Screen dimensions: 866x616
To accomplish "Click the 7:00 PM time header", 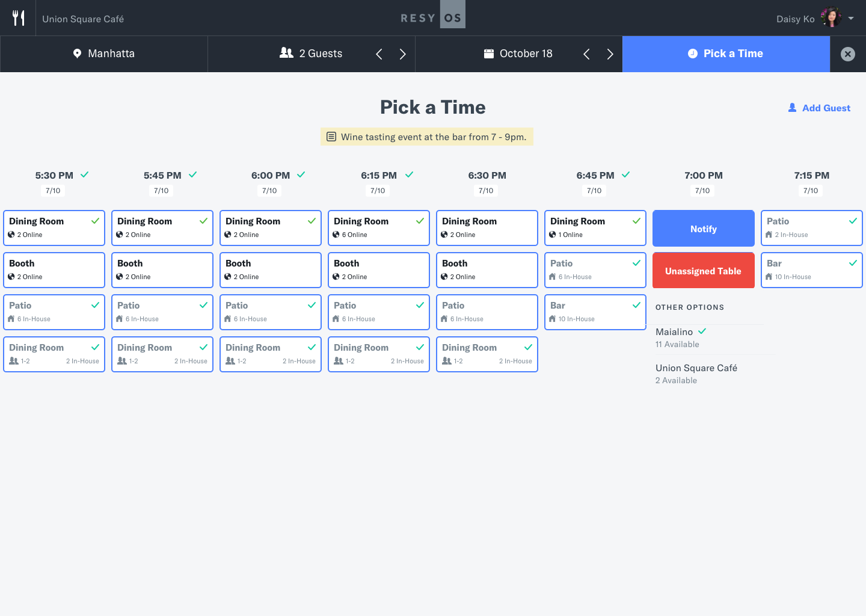I will click(704, 176).
